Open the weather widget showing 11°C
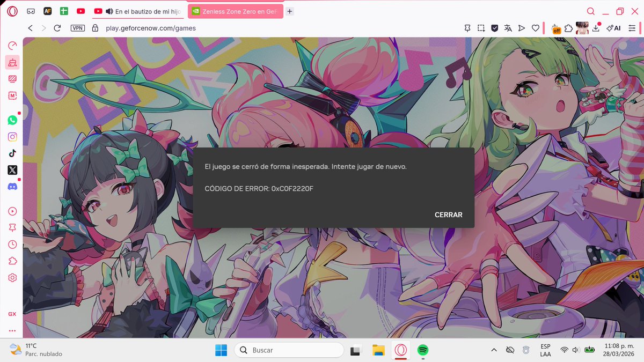Viewport: 644px width, 362px height. 36,350
